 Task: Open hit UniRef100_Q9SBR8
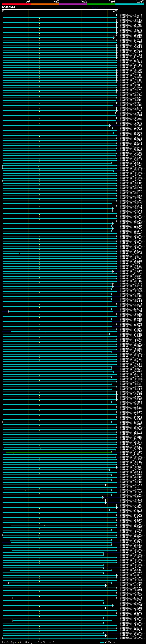(x=131, y=35)
